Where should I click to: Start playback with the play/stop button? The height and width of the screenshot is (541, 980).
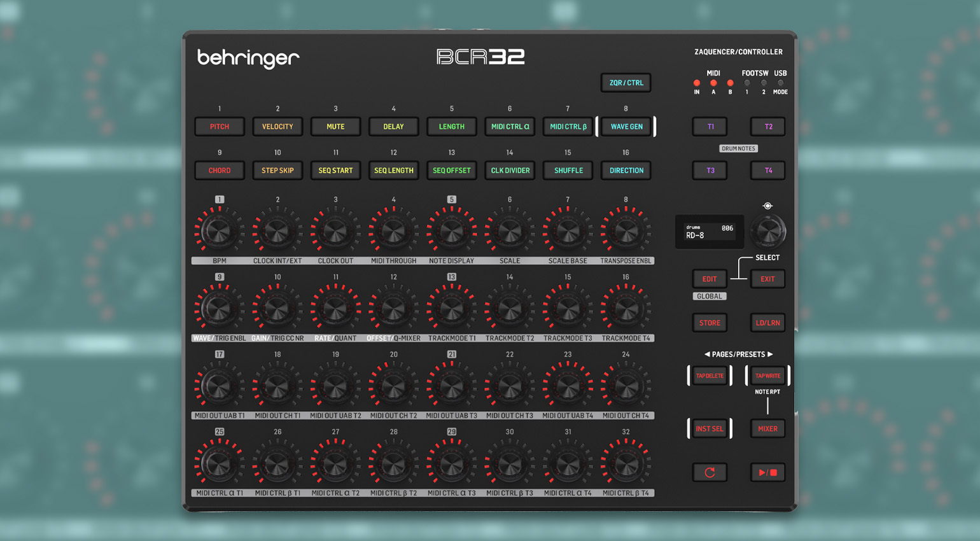(x=767, y=472)
